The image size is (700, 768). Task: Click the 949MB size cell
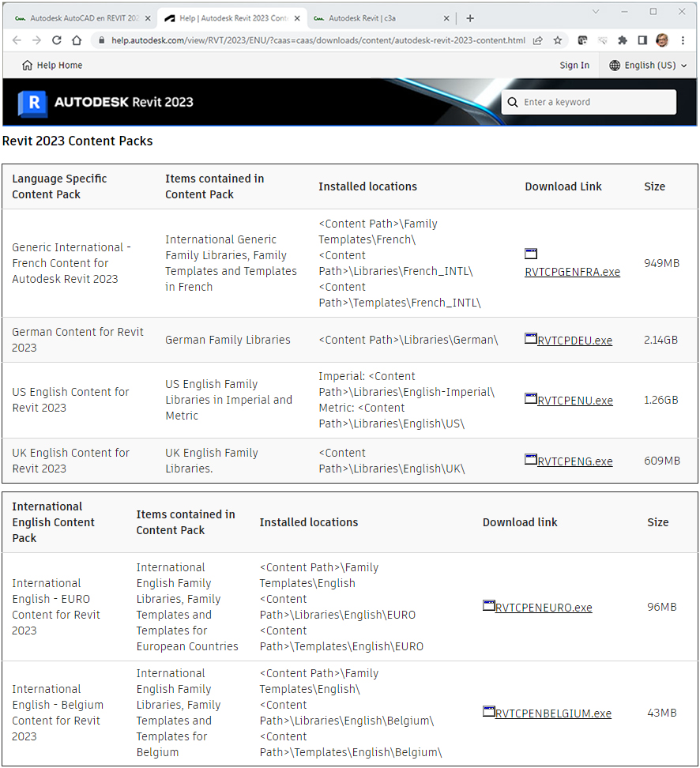(x=662, y=264)
